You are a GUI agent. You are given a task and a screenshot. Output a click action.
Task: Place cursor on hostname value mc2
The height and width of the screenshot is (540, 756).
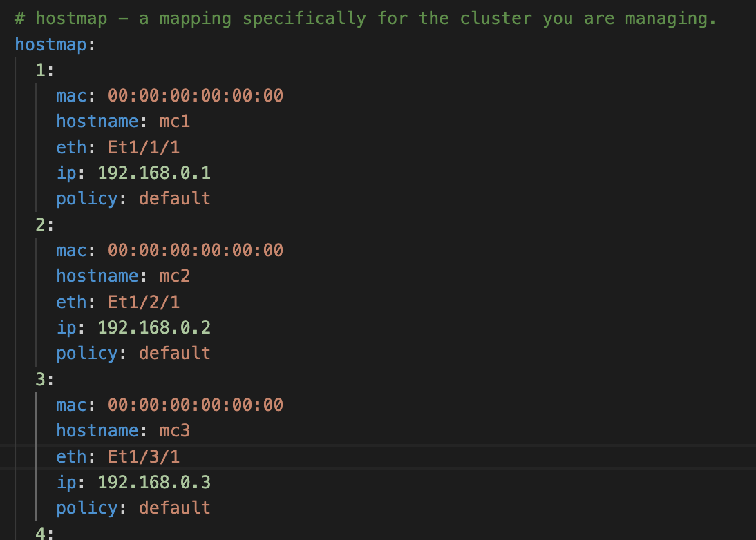(174, 276)
